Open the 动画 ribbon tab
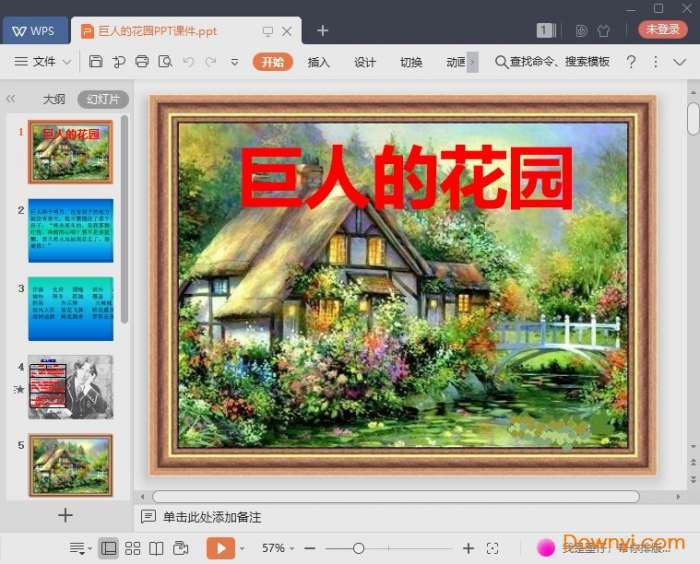 (x=456, y=62)
